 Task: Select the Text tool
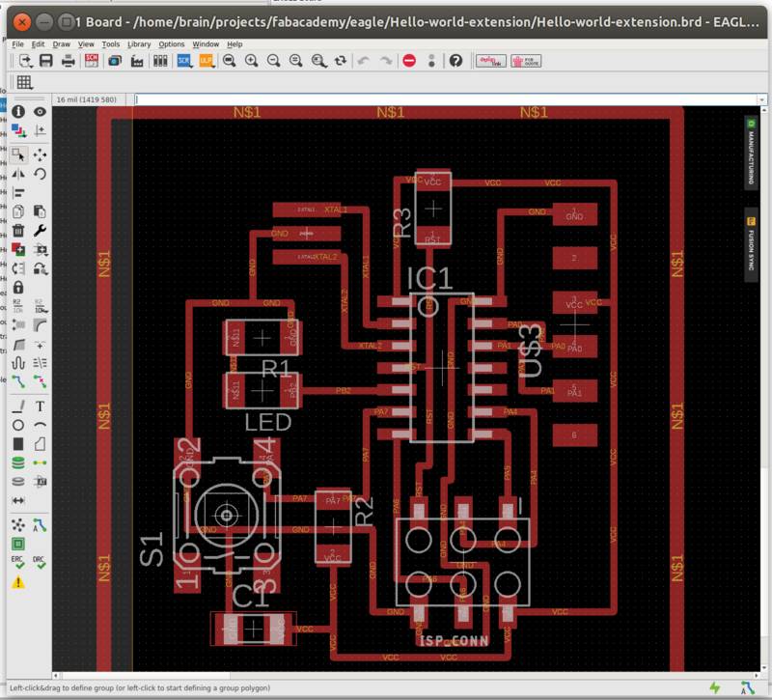(41, 407)
